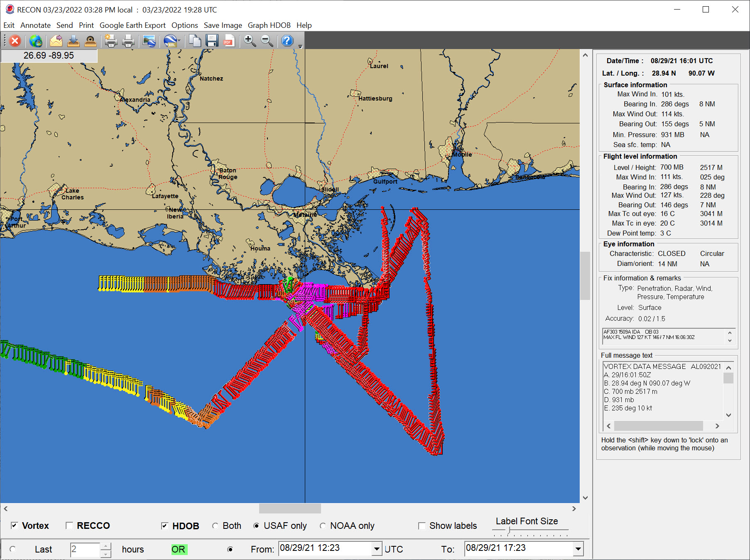Click the send mail envelope icon
750x560 pixels.
click(56, 41)
